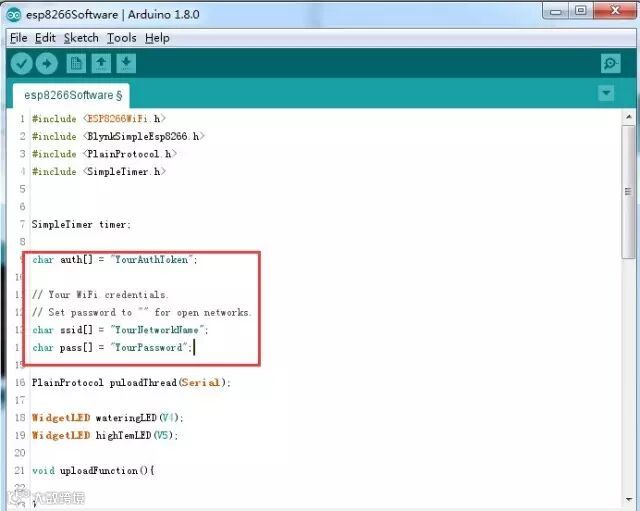Maximize the Arduino window
The height and width of the screenshot is (511, 640).
[x=580, y=11]
